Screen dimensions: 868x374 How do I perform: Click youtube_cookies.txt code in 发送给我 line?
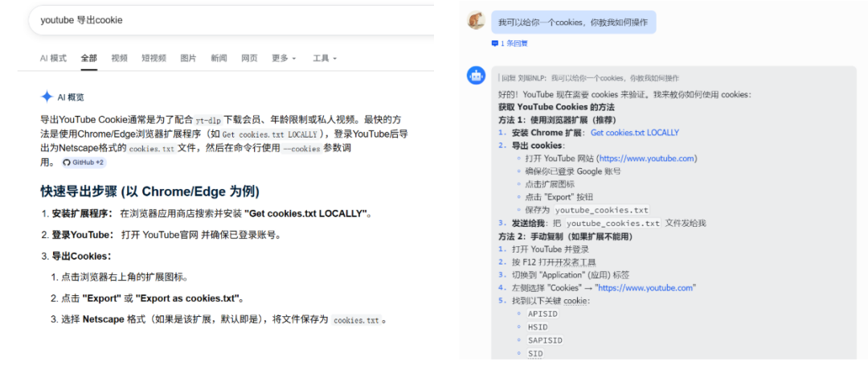click(612, 224)
